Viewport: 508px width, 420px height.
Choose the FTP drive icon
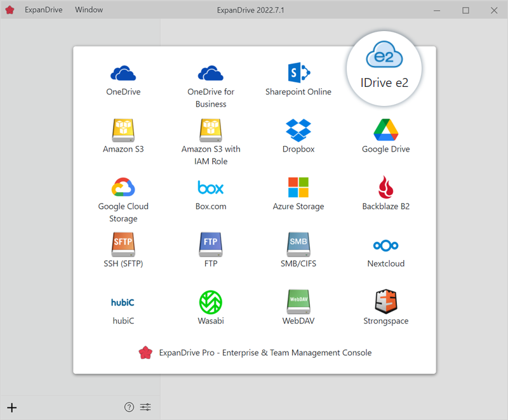coord(211,244)
